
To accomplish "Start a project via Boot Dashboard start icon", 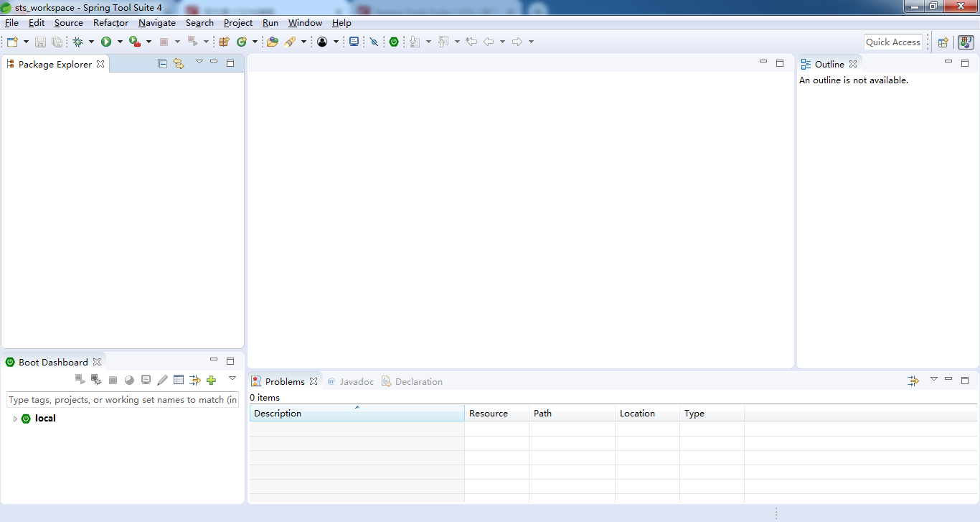I will tap(80, 379).
